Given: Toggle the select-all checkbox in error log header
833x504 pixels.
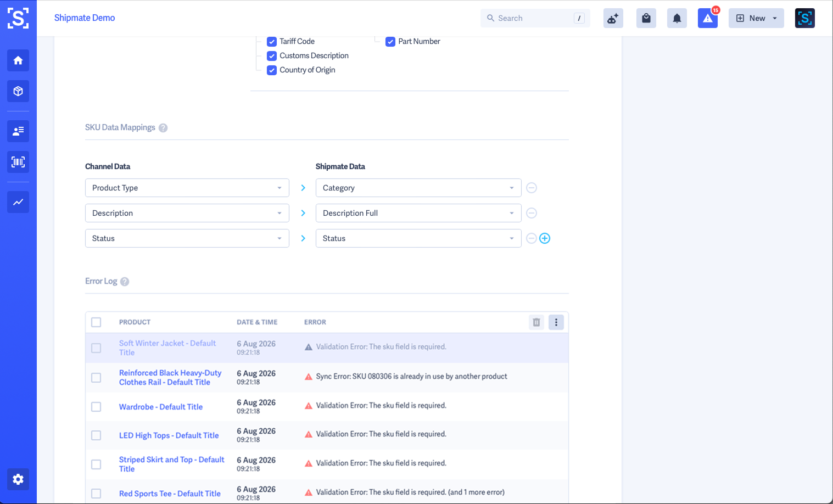Looking at the screenshot, I should pyautogui.click(x=96, y=322).
